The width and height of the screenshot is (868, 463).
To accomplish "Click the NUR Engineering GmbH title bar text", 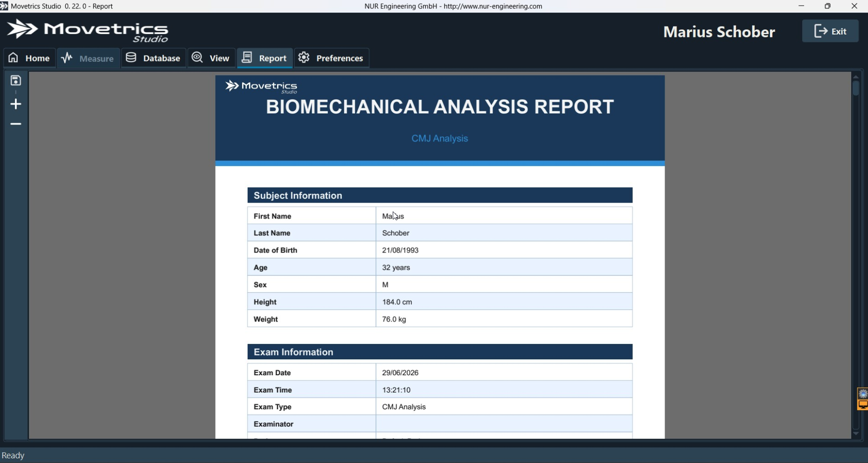I will click(x=453, y=6).
